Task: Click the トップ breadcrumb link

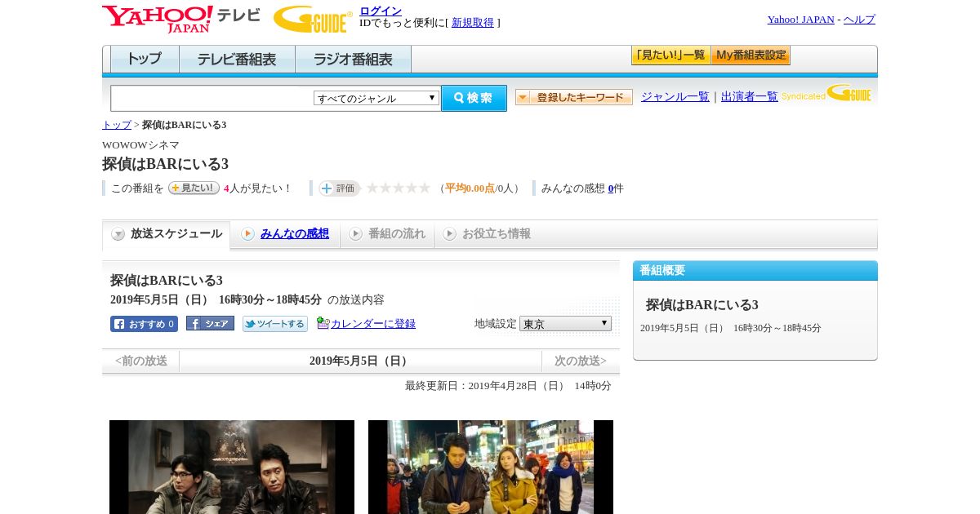Action: (117, 125)
